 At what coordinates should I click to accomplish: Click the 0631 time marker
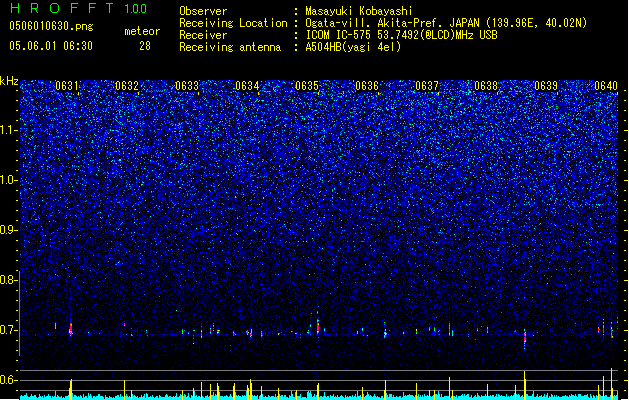(x=67, y=86)
